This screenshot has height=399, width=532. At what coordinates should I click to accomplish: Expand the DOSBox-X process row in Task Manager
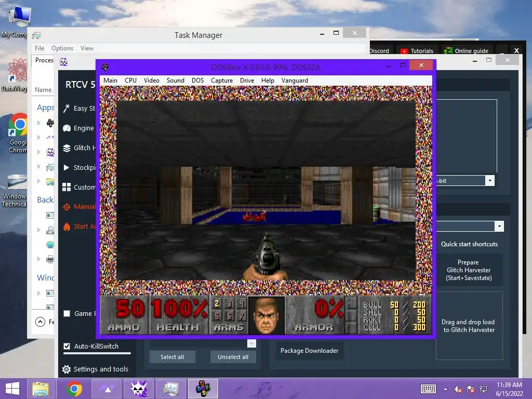[x=38, y=123]
